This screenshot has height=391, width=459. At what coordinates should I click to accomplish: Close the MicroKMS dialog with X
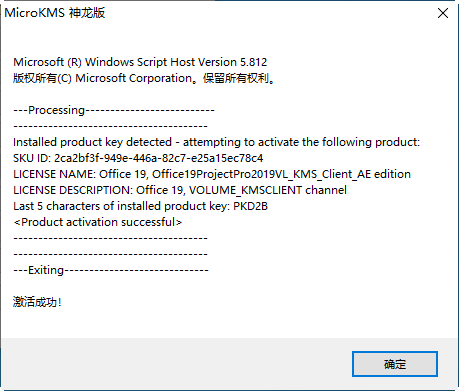(x=443, y=13)
